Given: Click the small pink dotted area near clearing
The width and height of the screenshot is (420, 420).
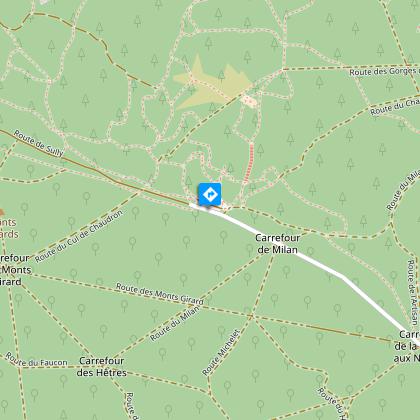Looking at the screenshot, I should 249,100.
